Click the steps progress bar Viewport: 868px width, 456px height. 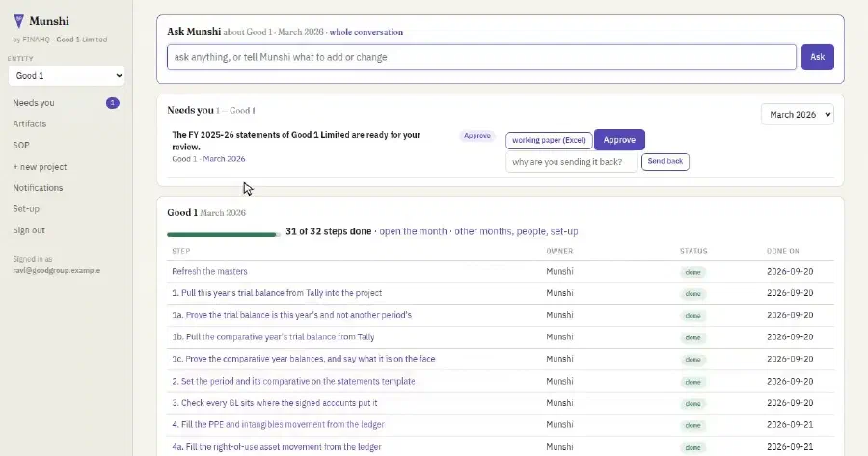224,234
